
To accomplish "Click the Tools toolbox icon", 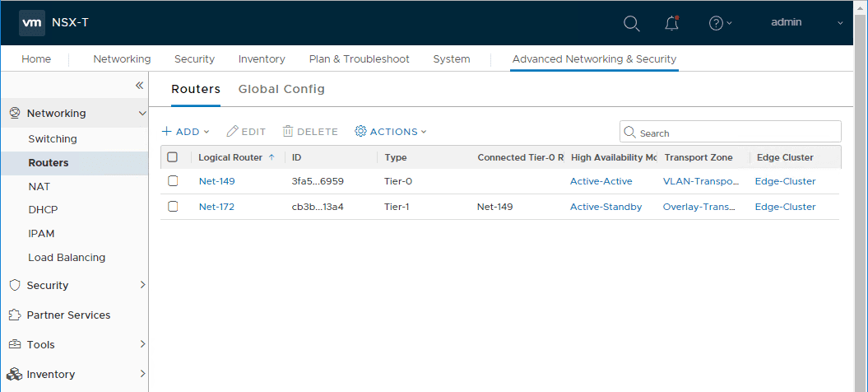I will click(16, 345).
